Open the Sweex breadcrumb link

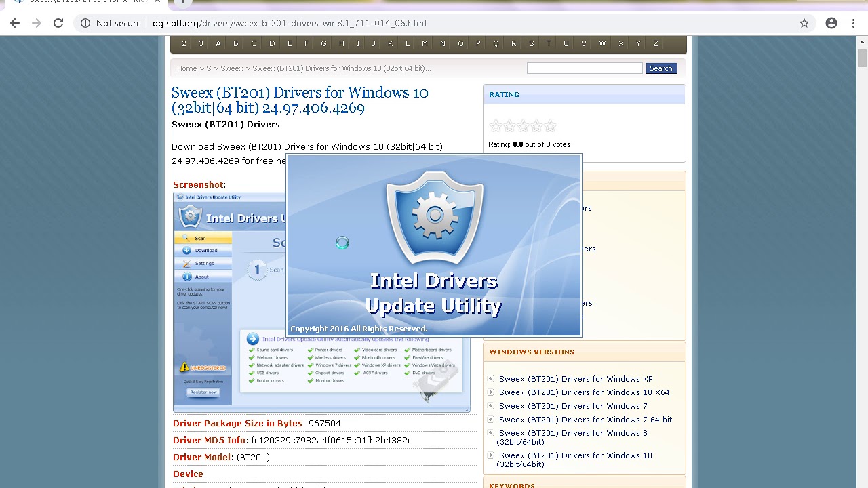pyautogui.click(x=232, y=68)
